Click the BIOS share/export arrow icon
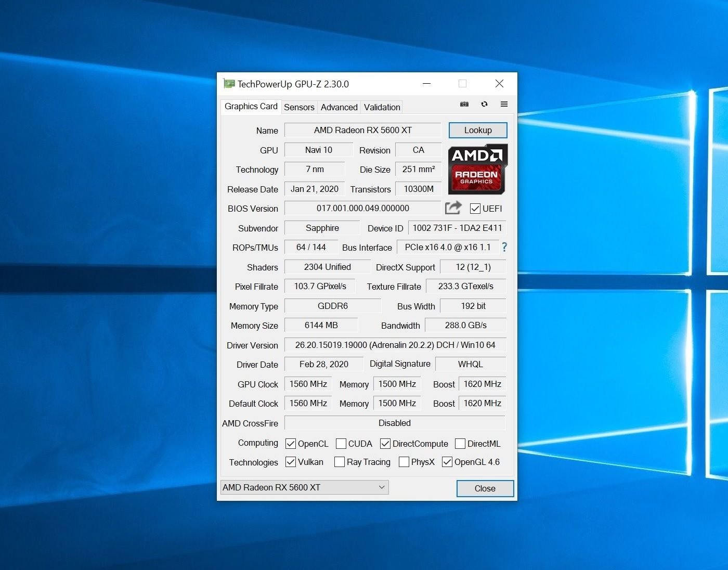Screen dimensions: 728x570 point(453,208)
